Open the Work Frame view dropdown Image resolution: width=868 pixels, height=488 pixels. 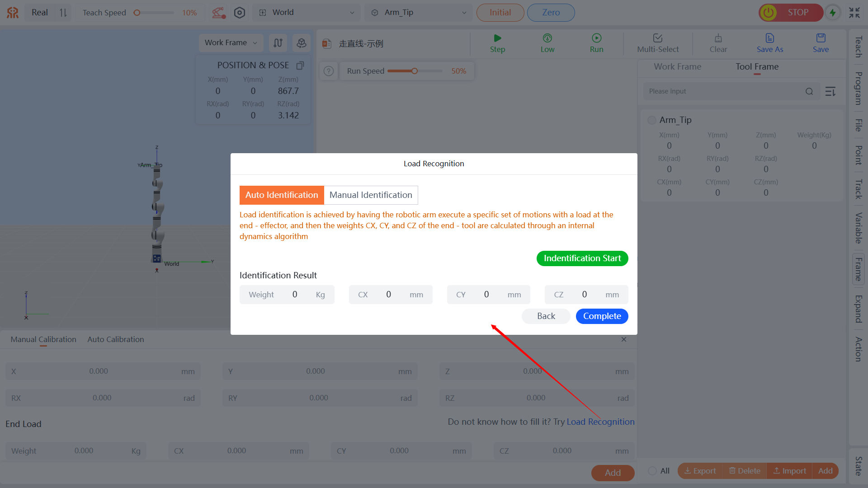point(231,42)
